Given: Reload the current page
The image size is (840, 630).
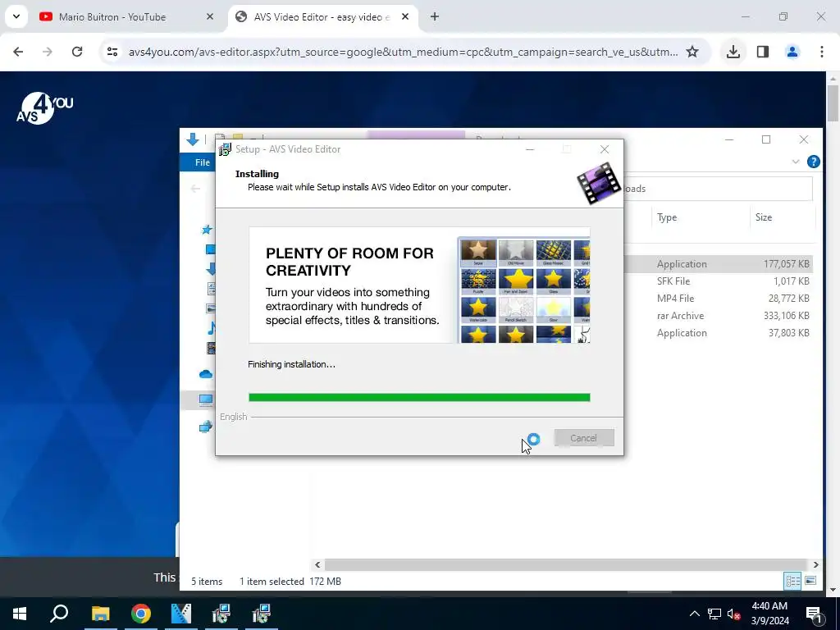Looking at the screenshot, I should (x=77, y=52).
